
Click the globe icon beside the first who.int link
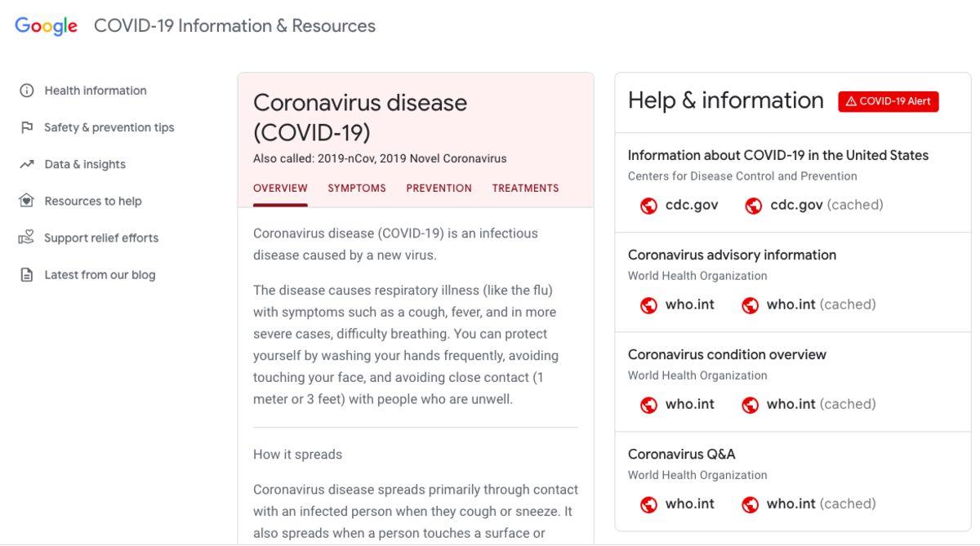[x=649, y=304]
